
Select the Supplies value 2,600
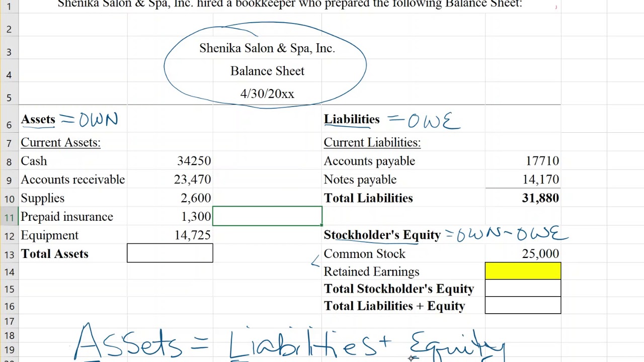point(170,198)
